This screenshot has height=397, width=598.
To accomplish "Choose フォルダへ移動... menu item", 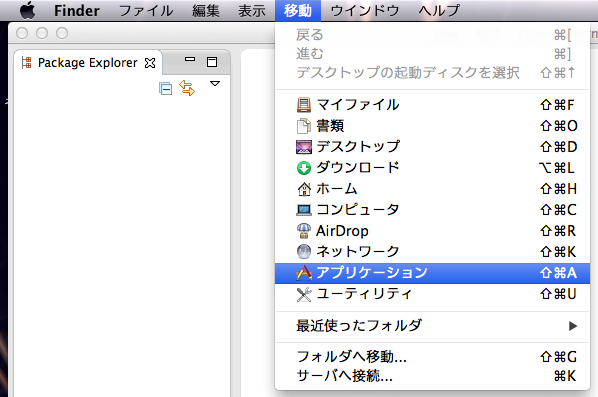I will 432,357.
